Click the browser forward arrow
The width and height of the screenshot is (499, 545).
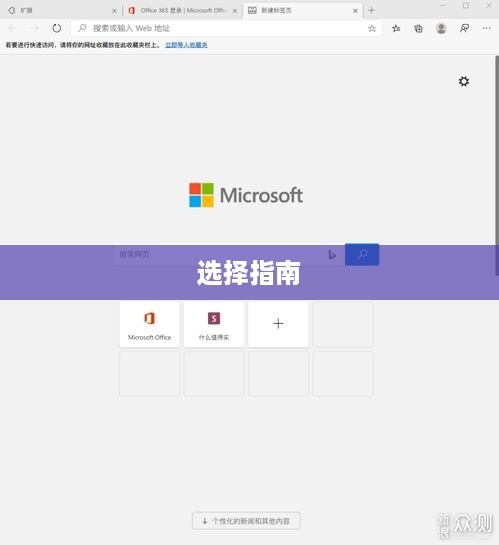34,28
